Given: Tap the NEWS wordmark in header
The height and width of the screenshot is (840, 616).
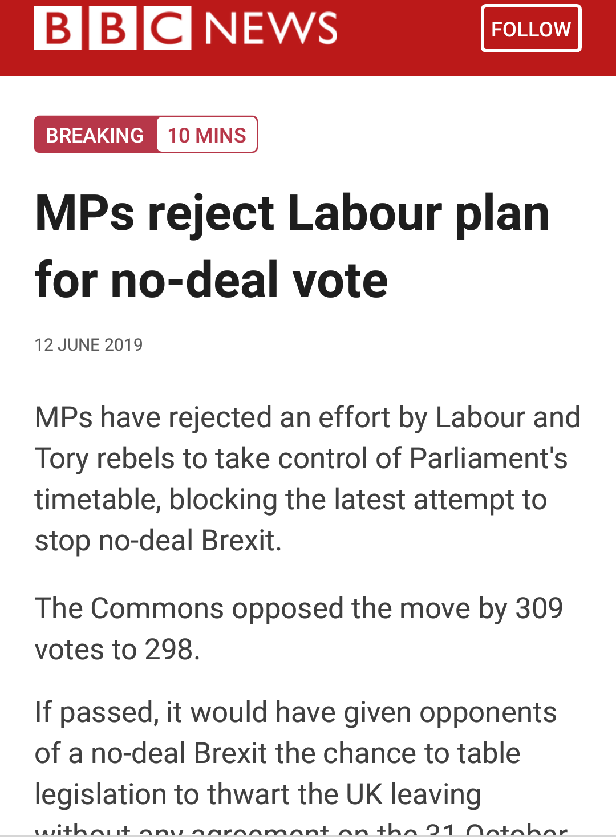Looking at the screenshot, I should coord(271,28).
